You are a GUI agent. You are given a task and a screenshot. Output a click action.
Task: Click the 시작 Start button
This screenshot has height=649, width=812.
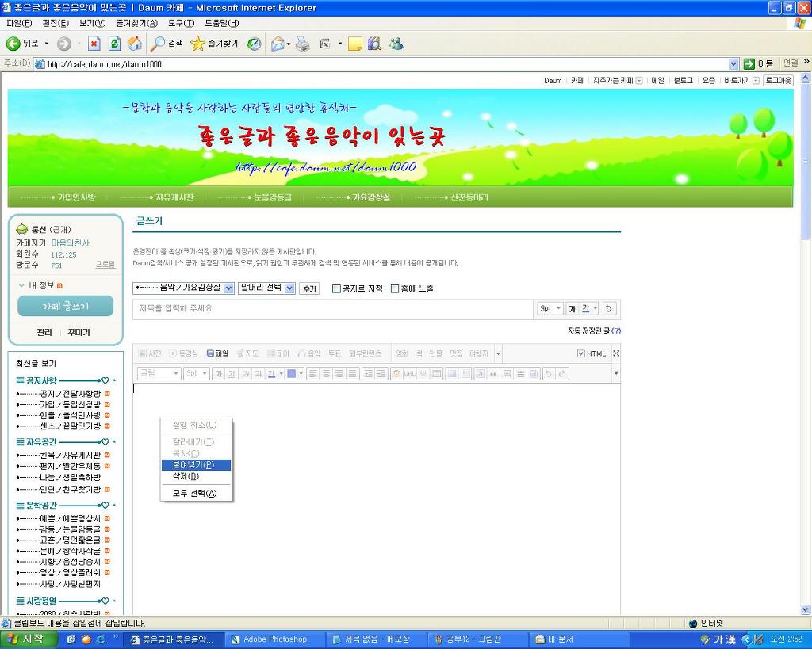tap(27, 639)
